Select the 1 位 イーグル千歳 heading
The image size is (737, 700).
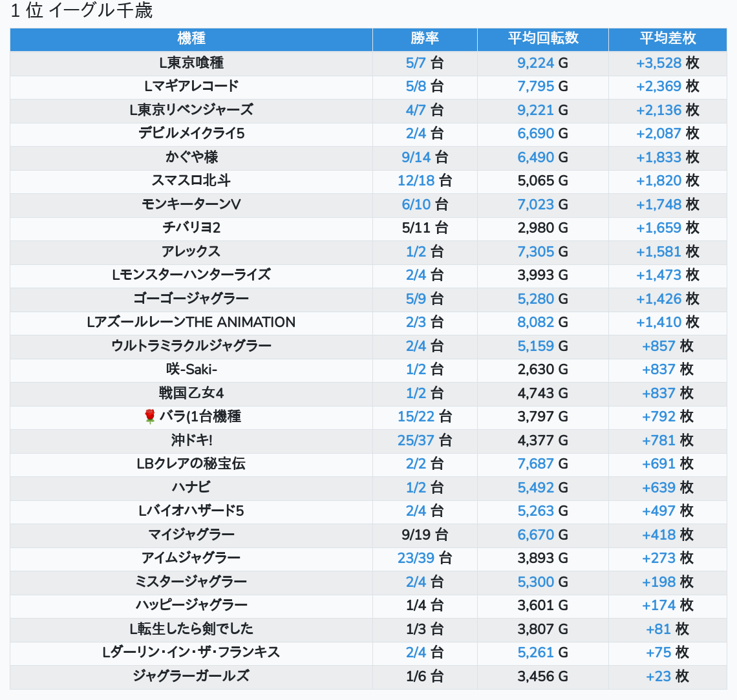(81, 11)
